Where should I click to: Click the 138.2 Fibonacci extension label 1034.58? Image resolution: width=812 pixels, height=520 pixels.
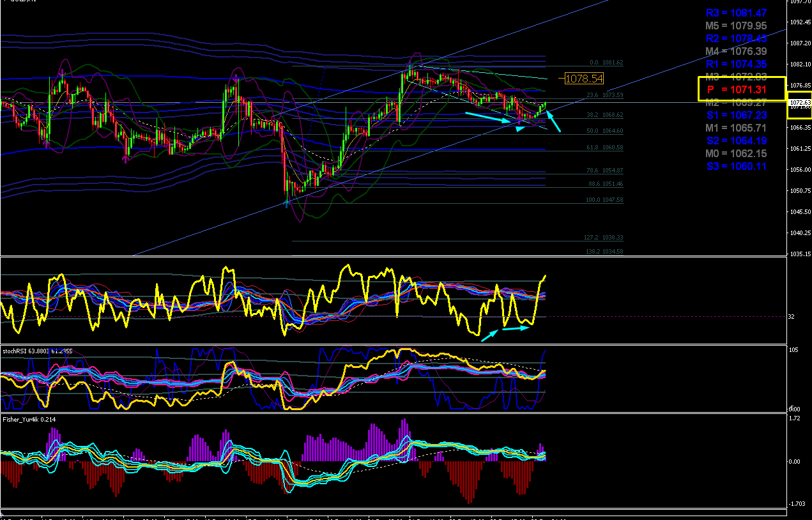tap(604, 252)
